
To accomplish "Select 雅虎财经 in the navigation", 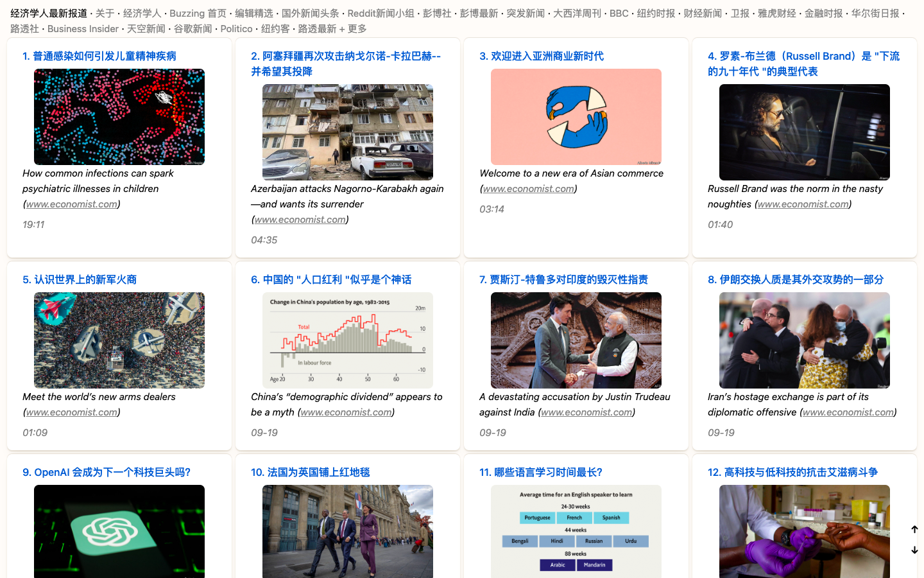I will point(777,13).
